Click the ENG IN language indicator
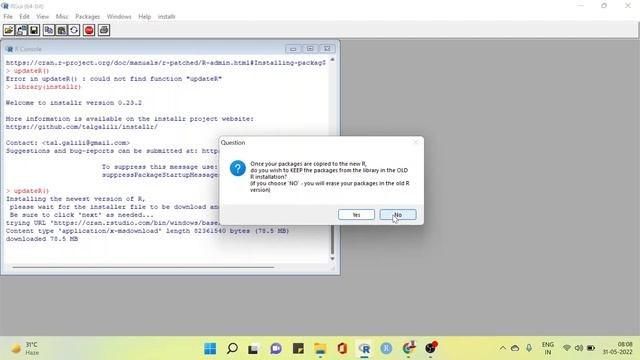 tap(548, 348)
